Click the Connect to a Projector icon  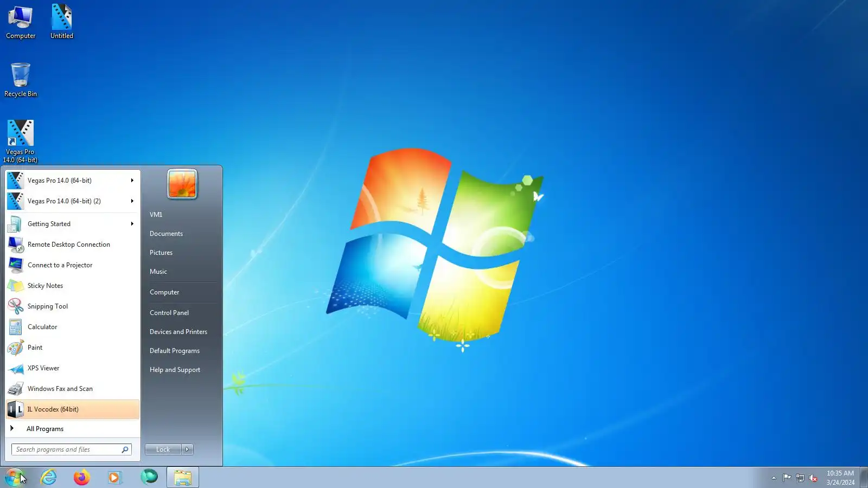(15, 265)
